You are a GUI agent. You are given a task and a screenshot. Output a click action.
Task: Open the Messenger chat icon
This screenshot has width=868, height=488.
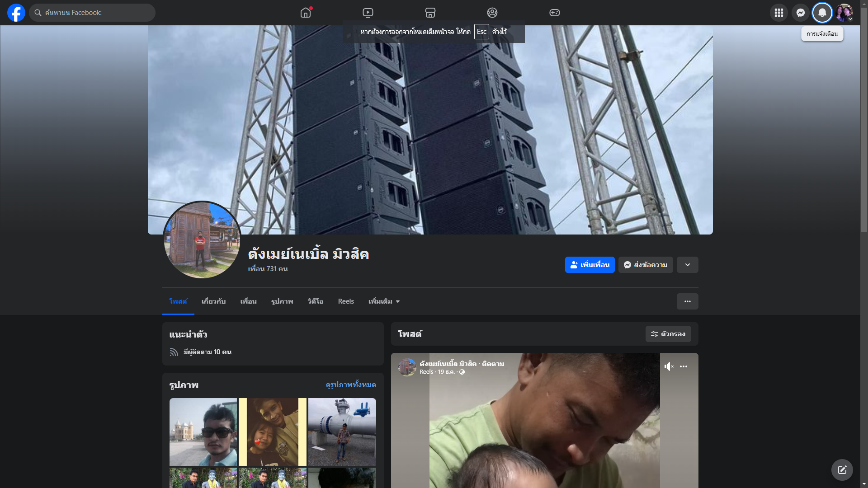(801, 13)
